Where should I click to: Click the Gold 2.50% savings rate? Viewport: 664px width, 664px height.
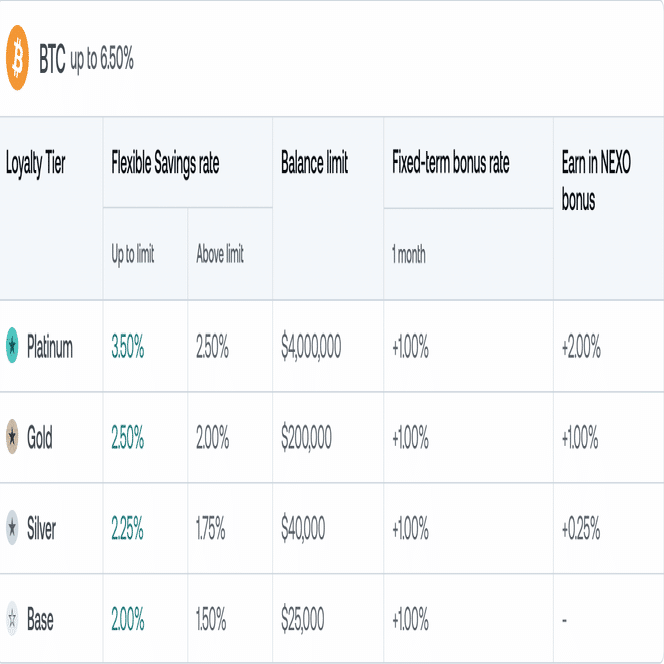(x=128, y=437)
